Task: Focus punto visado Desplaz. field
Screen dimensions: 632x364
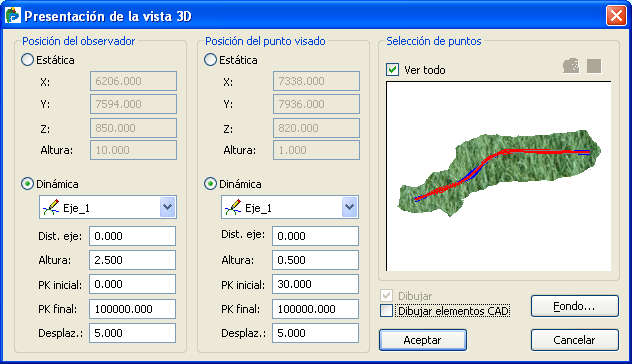Action: (x=315, y=333)
